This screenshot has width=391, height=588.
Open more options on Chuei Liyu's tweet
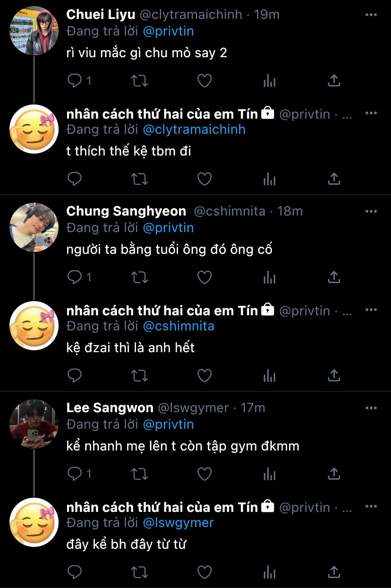[x=371, y=15]
